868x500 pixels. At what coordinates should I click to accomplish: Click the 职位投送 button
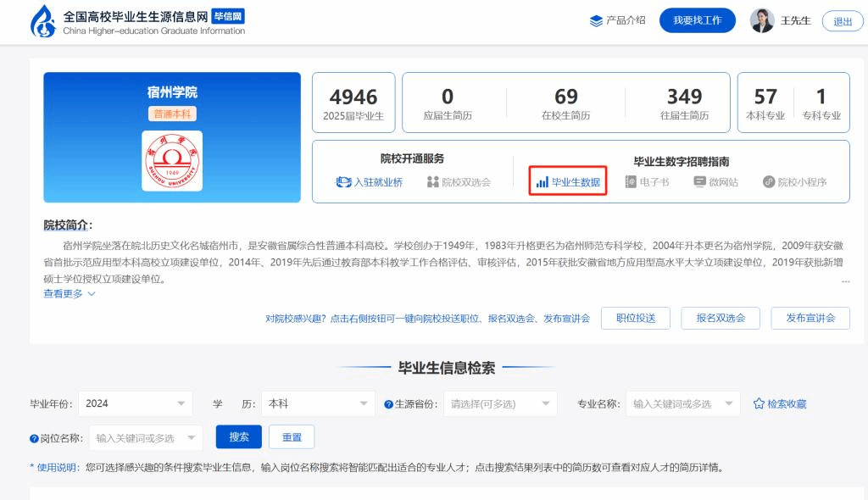point(635,318)
